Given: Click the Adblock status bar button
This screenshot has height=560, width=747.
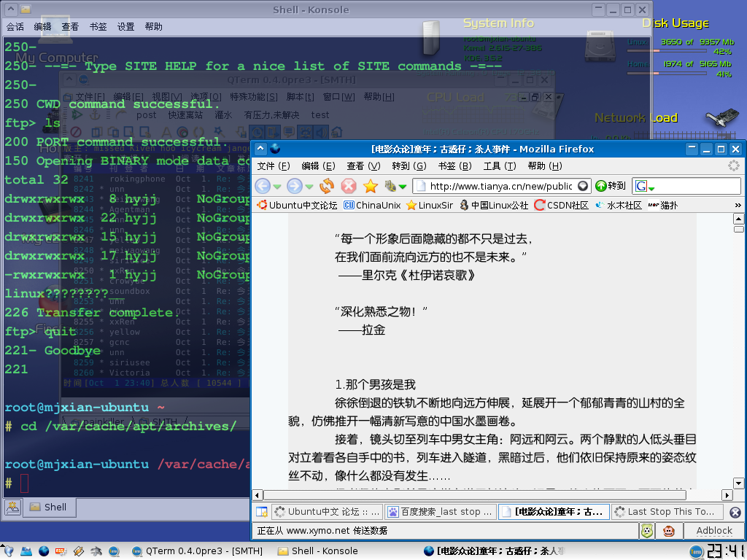Looking at the screenshot, I should 713,531.
